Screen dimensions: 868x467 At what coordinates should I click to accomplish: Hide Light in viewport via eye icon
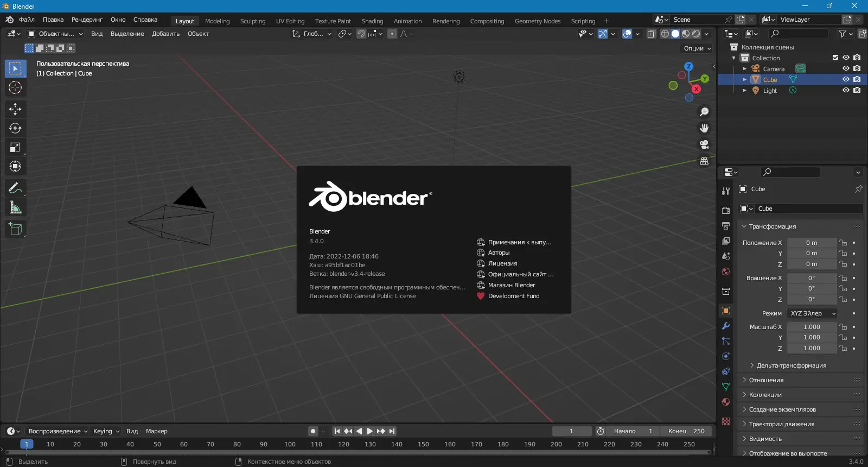pos(846,90)
